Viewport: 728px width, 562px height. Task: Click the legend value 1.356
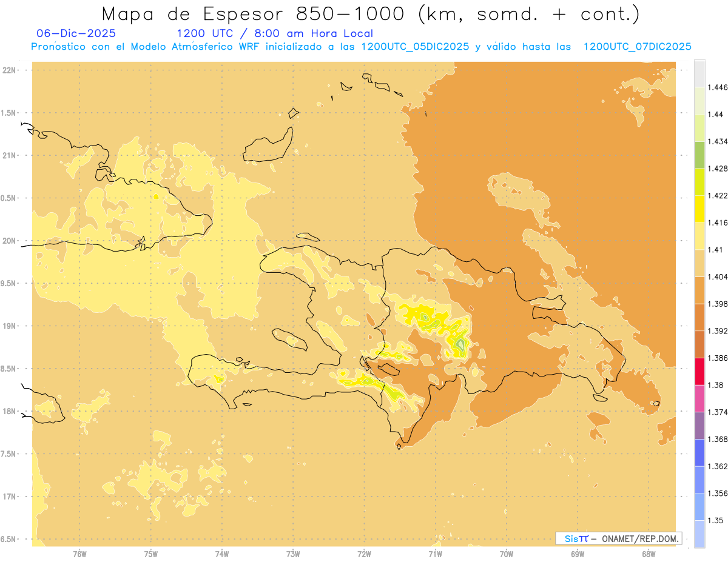pos(718,493)
